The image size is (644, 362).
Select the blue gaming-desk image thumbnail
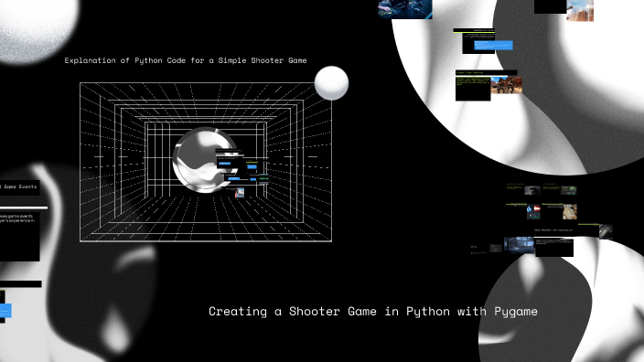405,9
